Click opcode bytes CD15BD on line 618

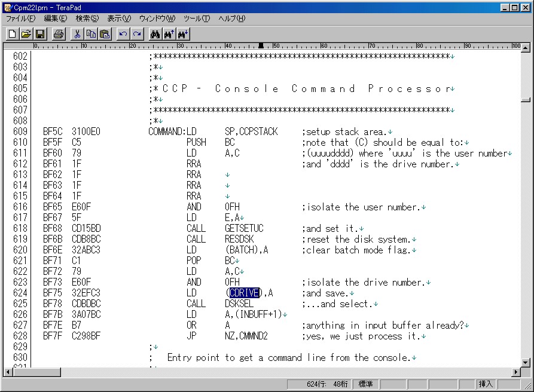pos(86,228)
